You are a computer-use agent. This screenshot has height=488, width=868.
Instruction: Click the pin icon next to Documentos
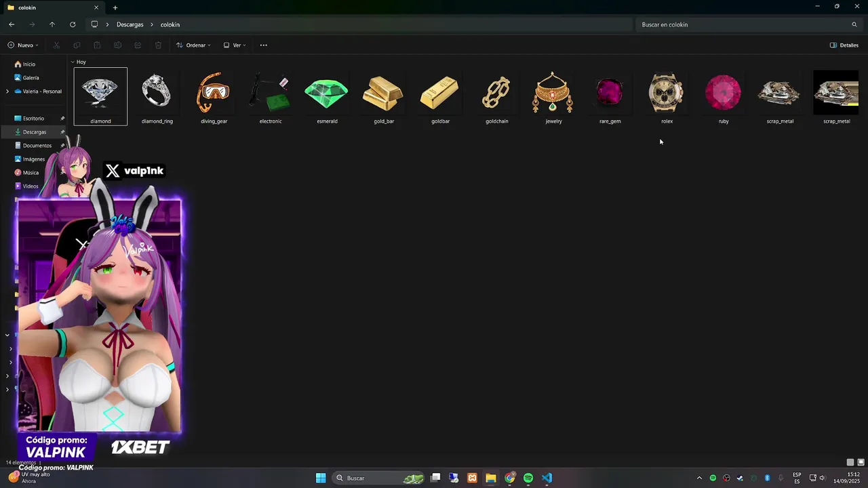[62, 146]
